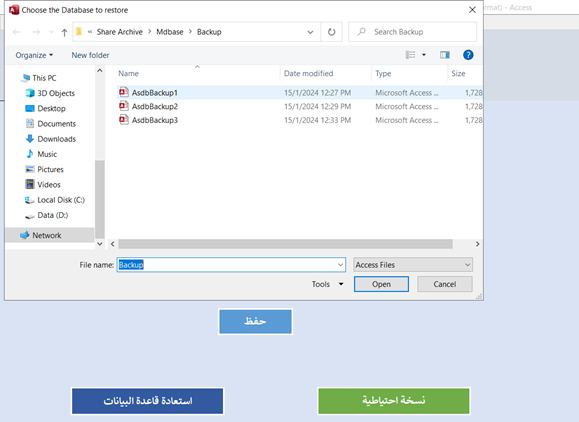Screen dimensions: 579x422
Task: Click the AsdbBackup1 file name
Action: [x=155, y=93]
